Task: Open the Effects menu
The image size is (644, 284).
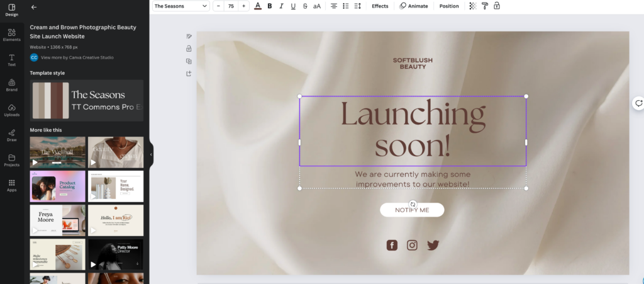Action: pyautogui.click(x=380, y=6)
